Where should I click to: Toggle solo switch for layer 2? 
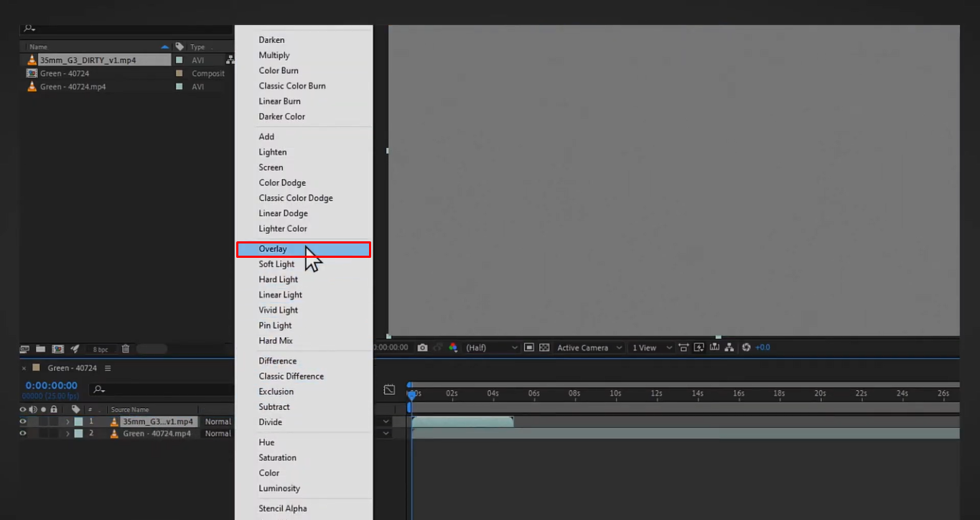pos(43,434)
